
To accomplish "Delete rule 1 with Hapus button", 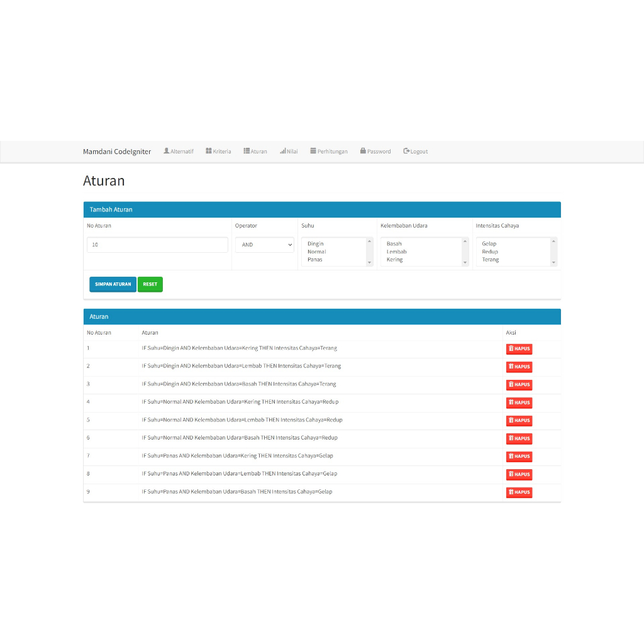I will click(x=519, y=348).
